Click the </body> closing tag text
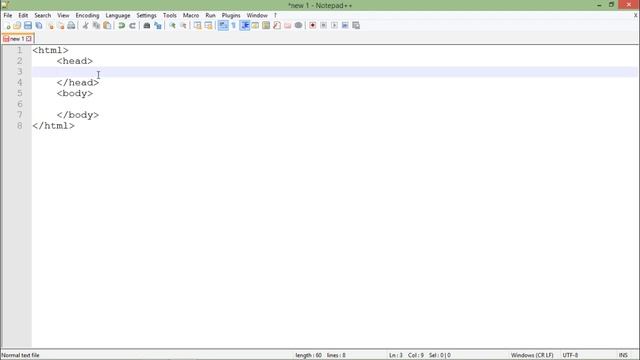 click(78, 115)
